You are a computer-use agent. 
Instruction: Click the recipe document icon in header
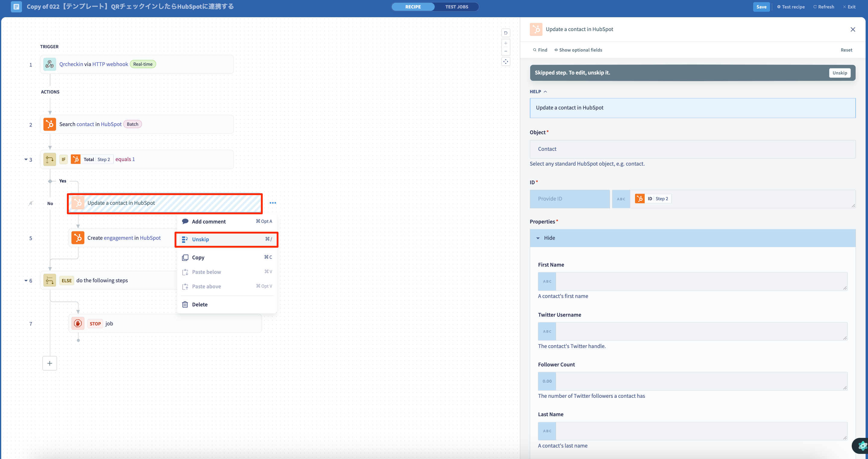click(x=16, y=6)
